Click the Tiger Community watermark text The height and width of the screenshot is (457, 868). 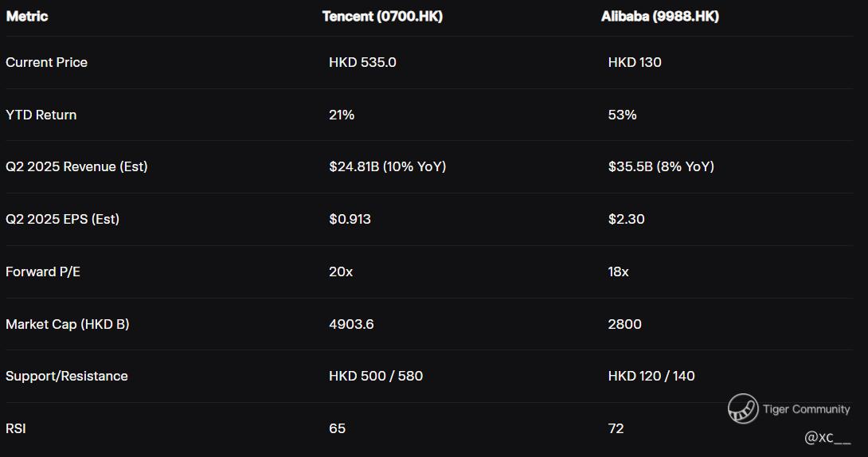(x=806, y=409)
